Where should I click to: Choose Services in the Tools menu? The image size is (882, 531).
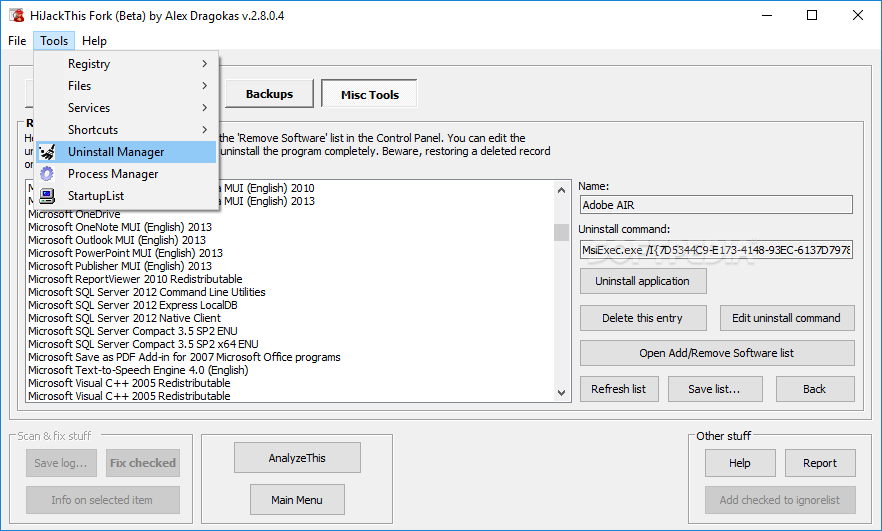[126, 107]
